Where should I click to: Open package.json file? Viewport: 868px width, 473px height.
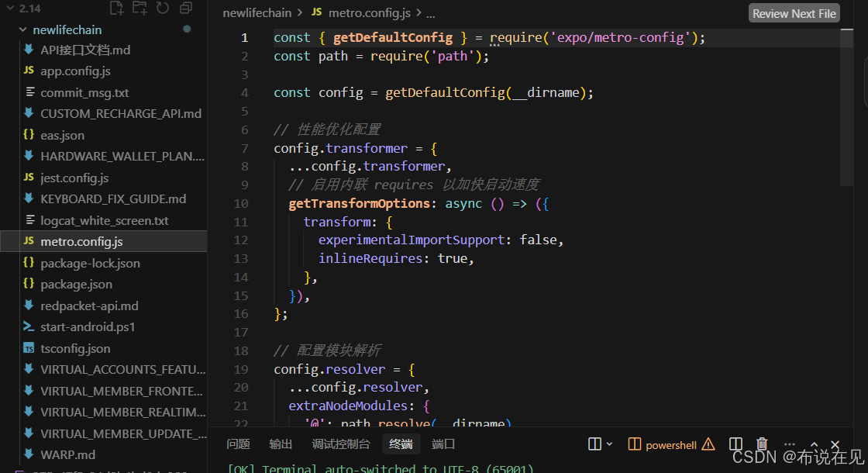pos(77,284)
